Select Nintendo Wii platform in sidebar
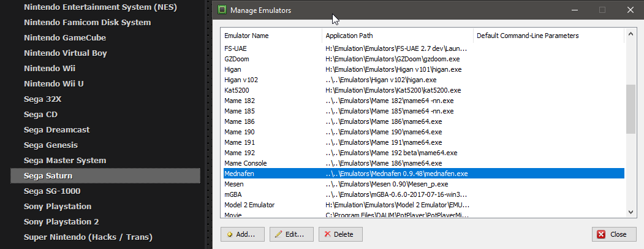This screenshot has height=249, width=644. [50, 68]
